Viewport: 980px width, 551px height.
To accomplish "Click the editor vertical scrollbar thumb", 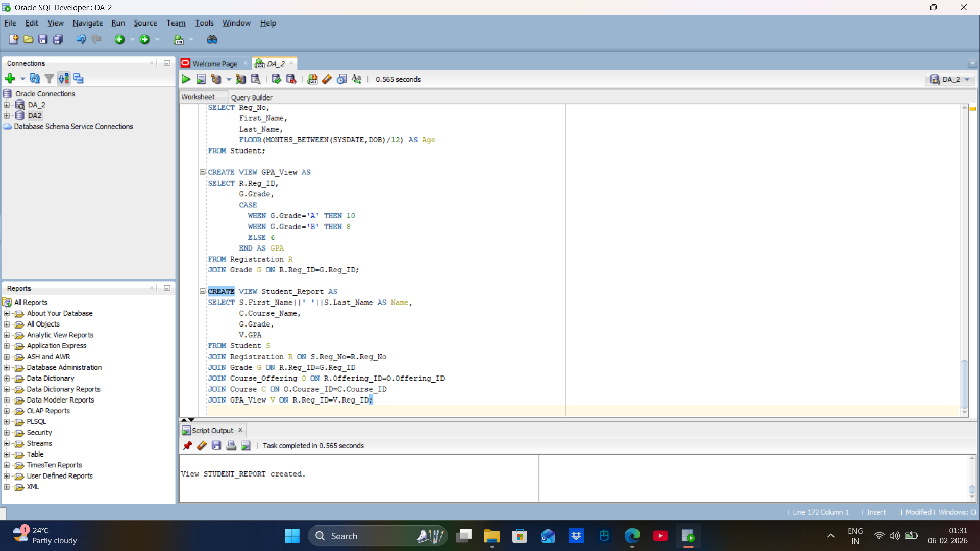I will pyautogui.click(x=964, y=383).
